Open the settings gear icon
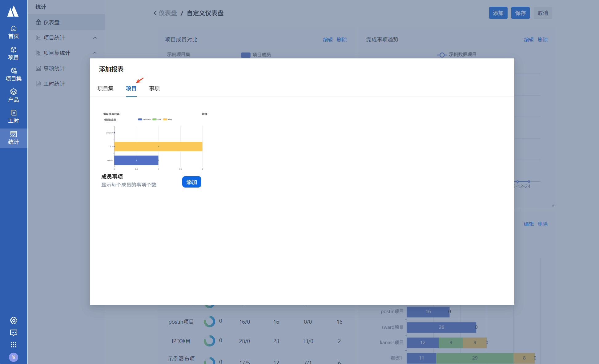Screen dimensions: 599x364 (14, 320)
